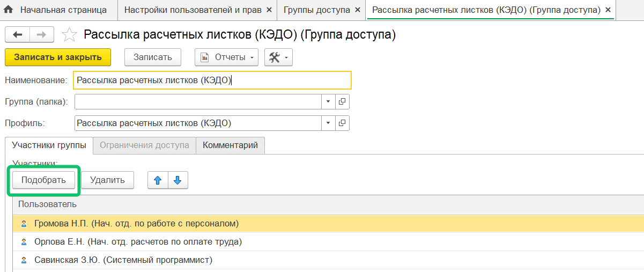Image resolution: width=644 pixels, height=272 pixels.
Task: Click the Удалить button
Action: [x=107, y=180]
